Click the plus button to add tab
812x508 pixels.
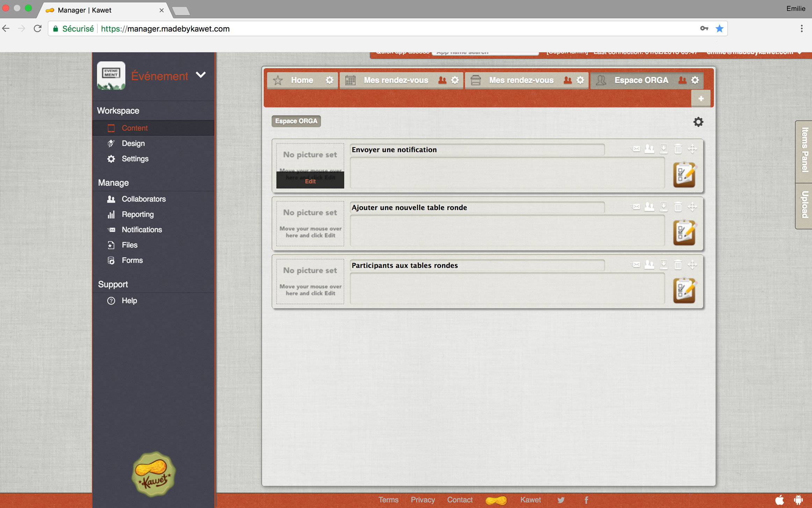tap(701, 99)
